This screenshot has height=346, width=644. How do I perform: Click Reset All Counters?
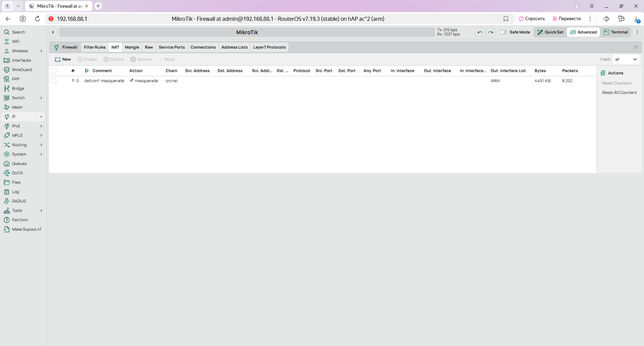(619, 93)
